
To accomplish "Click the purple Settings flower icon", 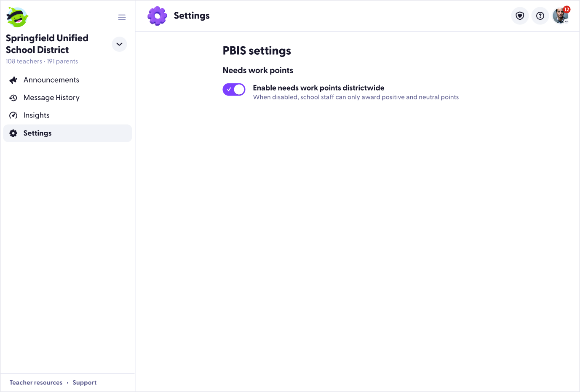I will (x=157, y=16).
